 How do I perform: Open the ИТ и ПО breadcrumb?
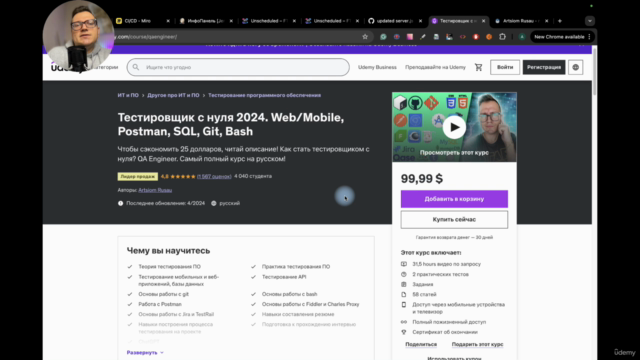pyautogui.click(x=128, y=95)
